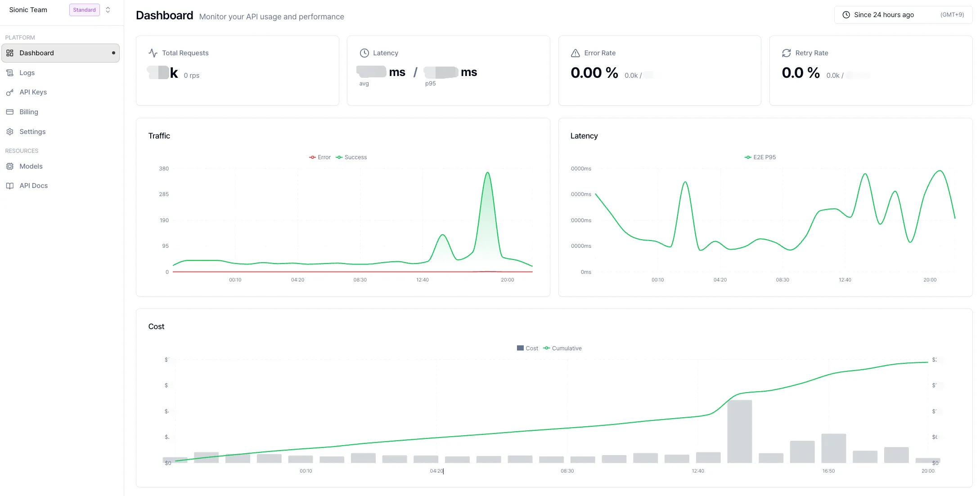This screenshot has width=980, height=496.
Task: Click the Logs scroll icon
Action: coord(10,73)
